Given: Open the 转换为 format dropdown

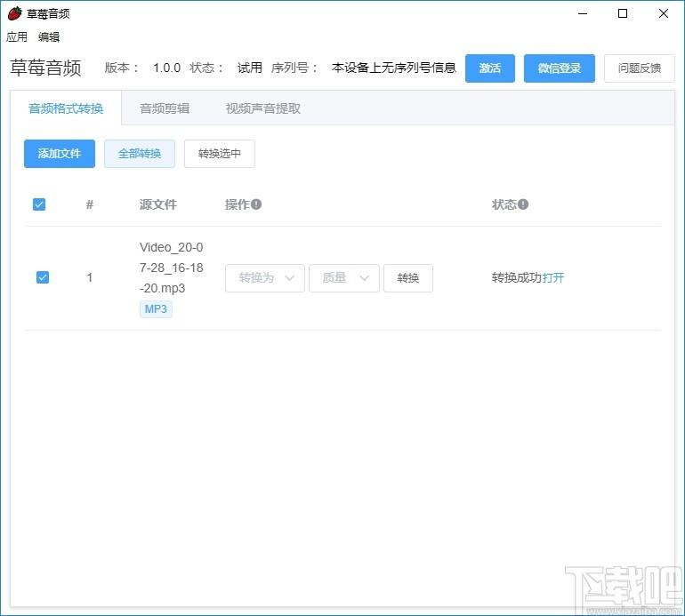Looking at the screenshot, I should (265, 277).
